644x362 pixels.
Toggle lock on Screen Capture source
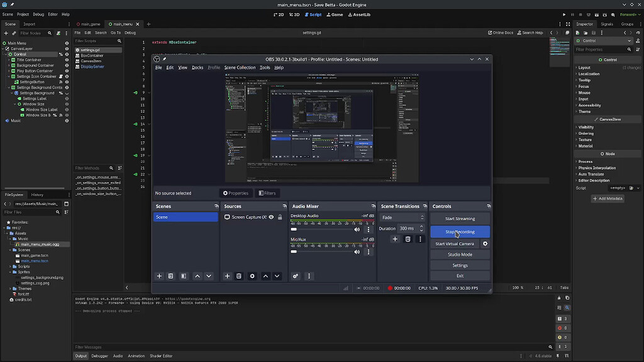pyautogui.click(x=280, y=217)
